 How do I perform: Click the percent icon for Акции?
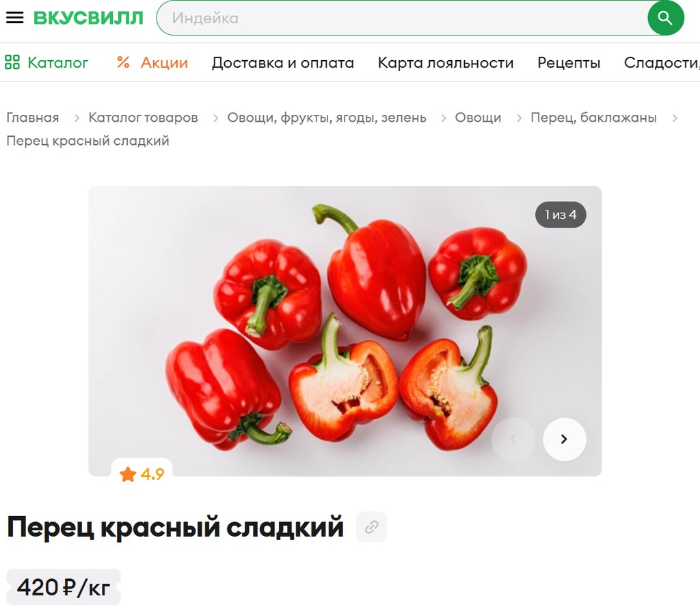pyautogui.click(x=123, y=62)
